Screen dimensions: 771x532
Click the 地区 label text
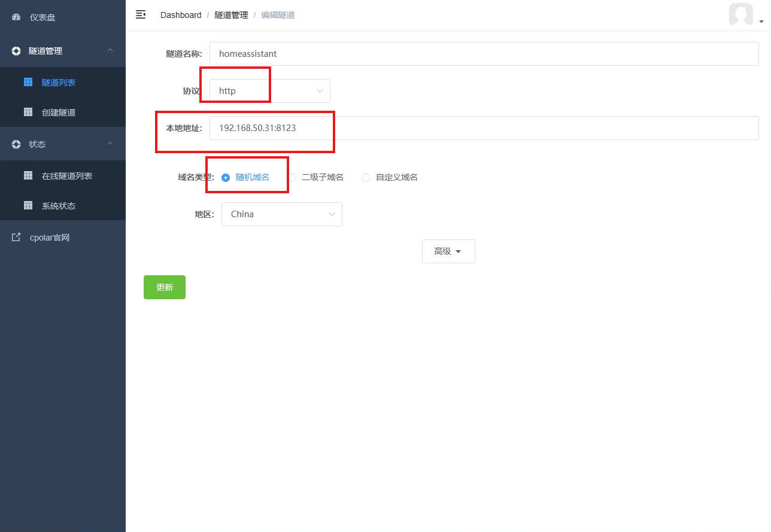[x=204, y=214]
